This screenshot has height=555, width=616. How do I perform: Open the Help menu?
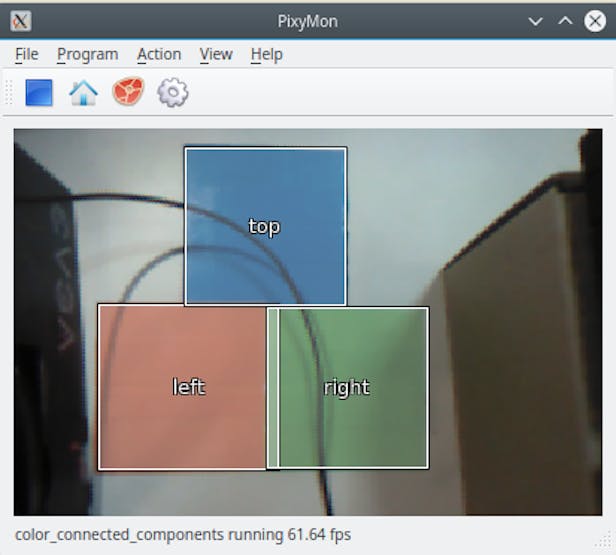[x=267, y=54]
